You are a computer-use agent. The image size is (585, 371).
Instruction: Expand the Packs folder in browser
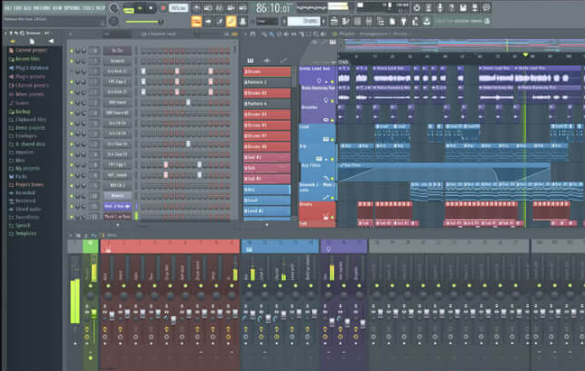pyautogui.click(x=18, y=177)
